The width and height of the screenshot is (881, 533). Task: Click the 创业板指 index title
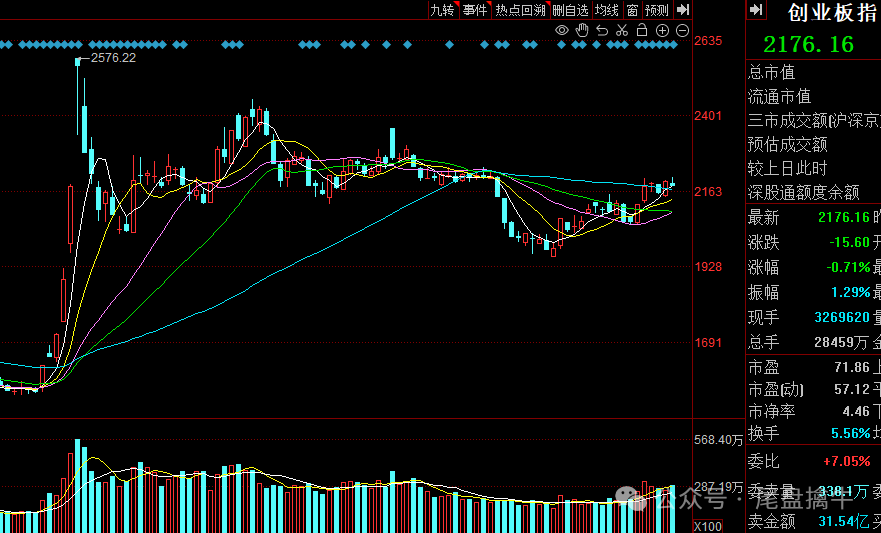click(832, 12)
